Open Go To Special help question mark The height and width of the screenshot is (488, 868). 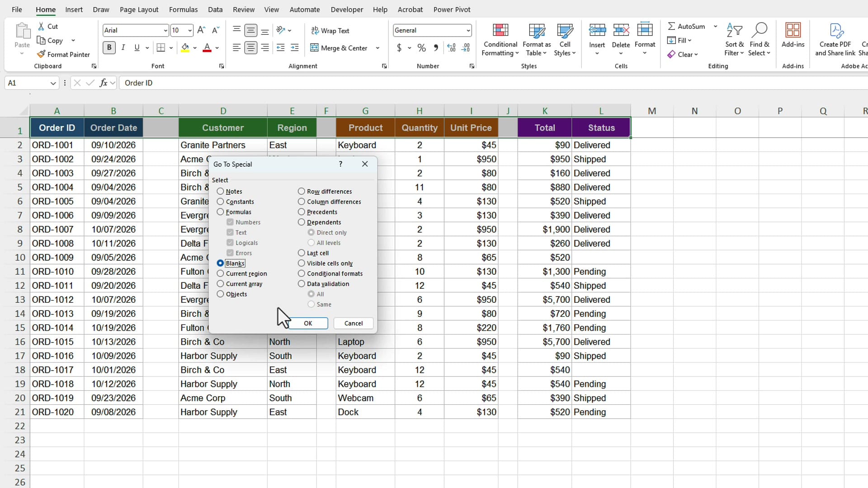point(340,164)
